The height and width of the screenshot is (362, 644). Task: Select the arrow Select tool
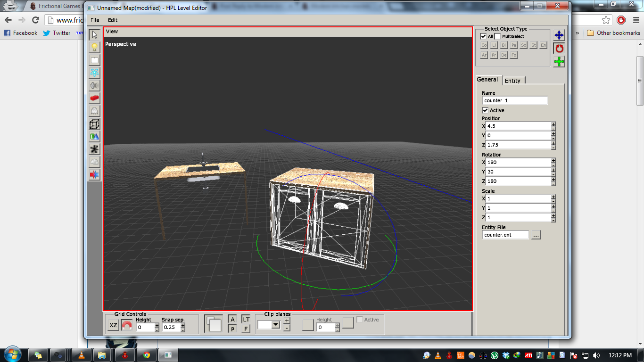[95, 34]
